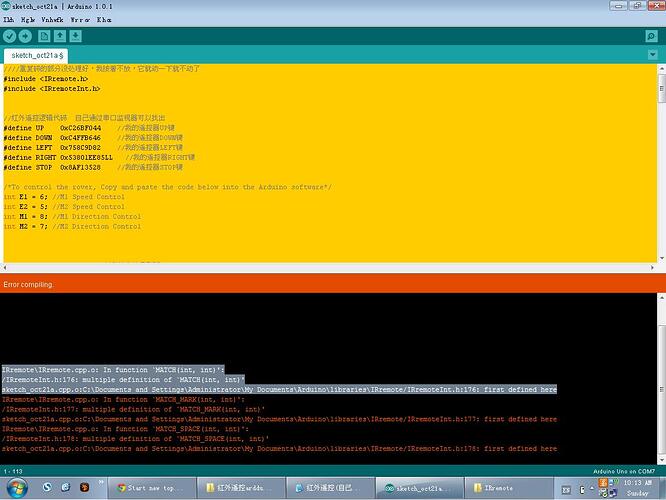Click the '#define UP 0xC26BF044' line
The width and height of the screenshot is (666, 500).
pos(89,128)
